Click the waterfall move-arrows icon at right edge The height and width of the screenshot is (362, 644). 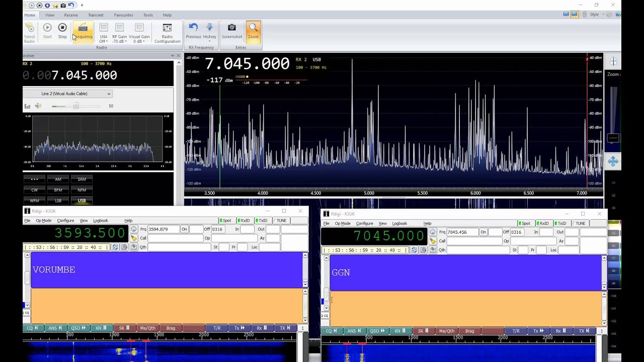pos(613,161)
